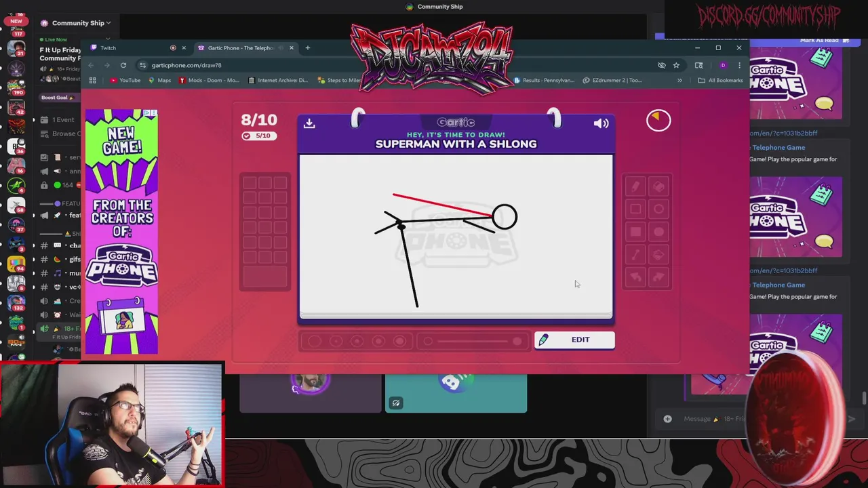Adjust the brush opacity slider
This screenshot has height=488, width=868.
coord(472,341)
